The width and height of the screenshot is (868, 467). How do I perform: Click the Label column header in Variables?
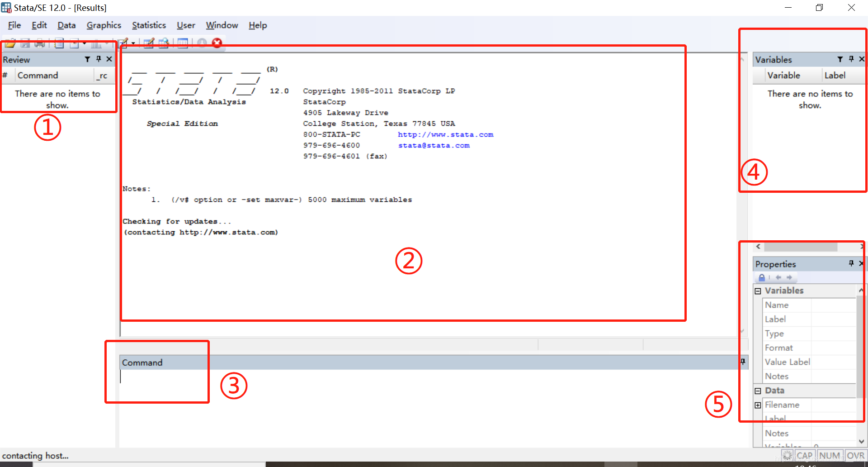843,75
